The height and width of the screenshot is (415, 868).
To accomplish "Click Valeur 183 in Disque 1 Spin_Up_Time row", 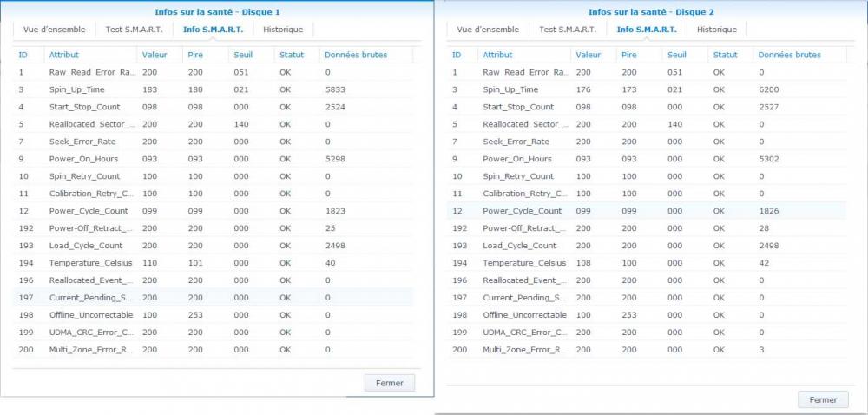I will click(149, 89).
